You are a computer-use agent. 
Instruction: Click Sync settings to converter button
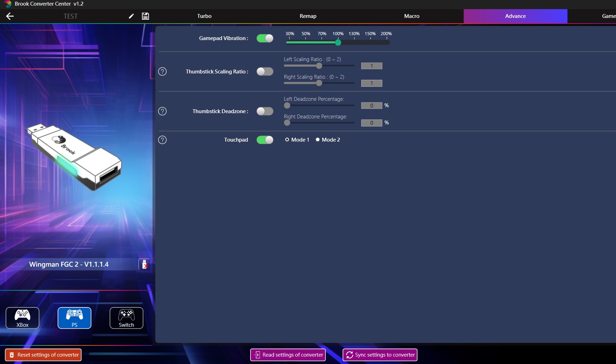(380, 355)
